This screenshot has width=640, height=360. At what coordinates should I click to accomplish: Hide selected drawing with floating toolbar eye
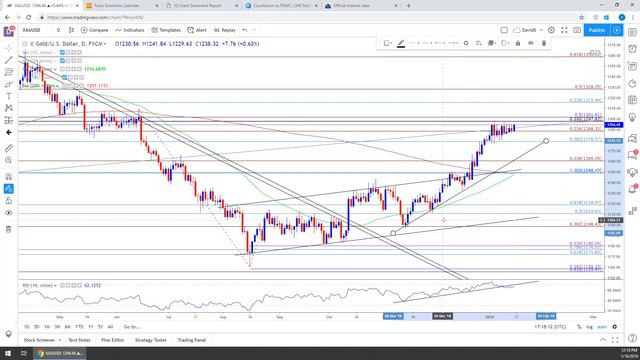coord(531,43)
